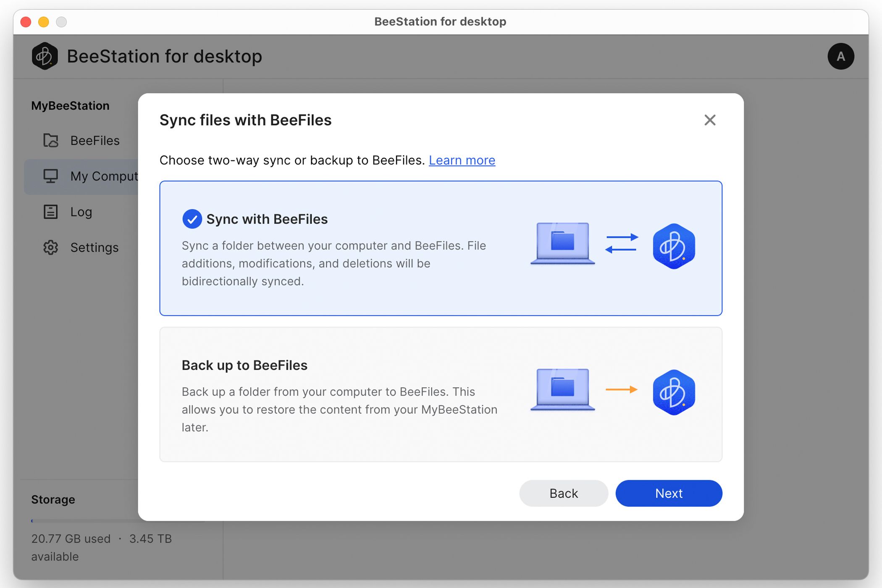
Task: Click the red macOS close window button
Action: point(26,22)
